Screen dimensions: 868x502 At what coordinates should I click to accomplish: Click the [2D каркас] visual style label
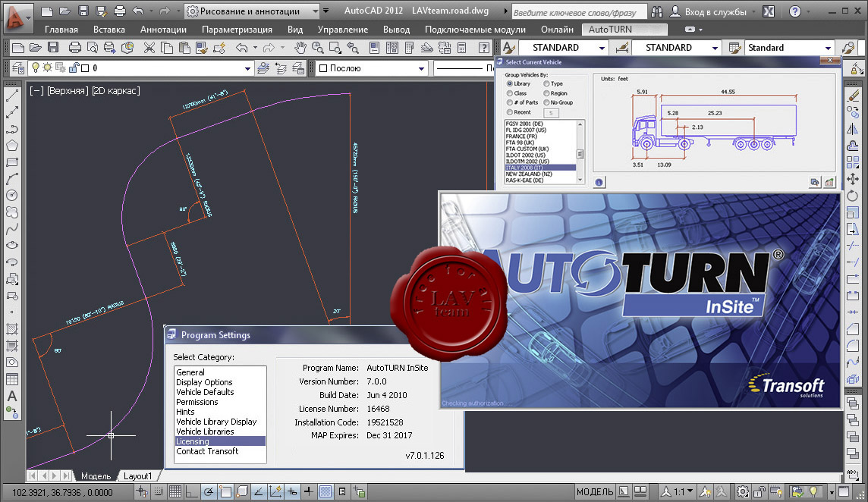[115, 91]
